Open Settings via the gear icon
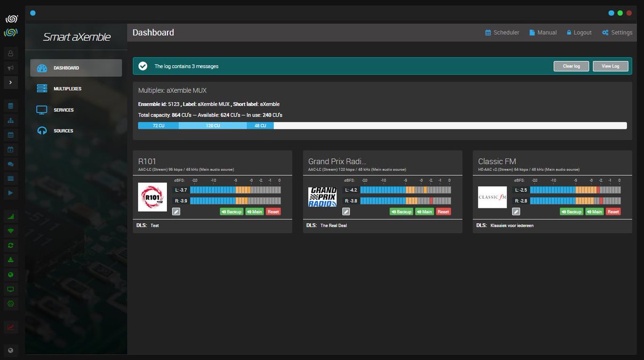 point(617,32)
